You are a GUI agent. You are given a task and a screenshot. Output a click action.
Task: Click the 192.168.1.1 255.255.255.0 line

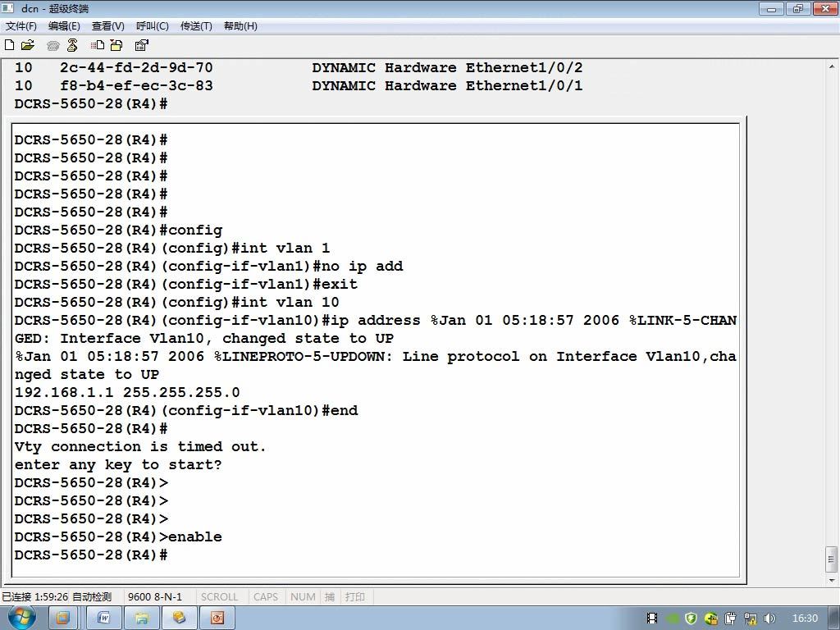[127, 393]
